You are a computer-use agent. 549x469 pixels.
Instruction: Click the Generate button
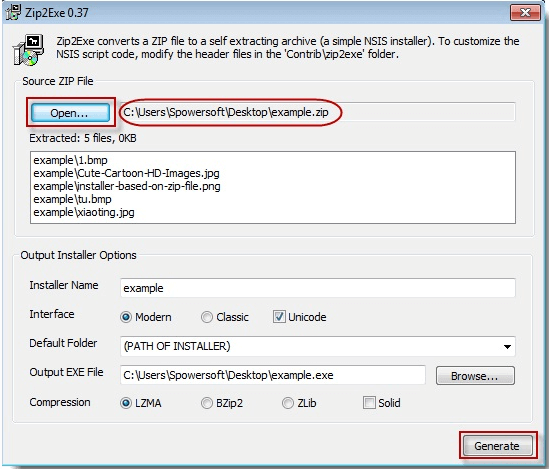pos(497,446)
